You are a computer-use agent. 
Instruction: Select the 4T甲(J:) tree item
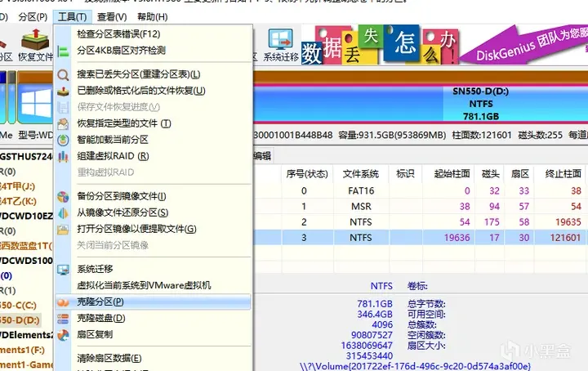pyautogui.click(x=18, y=186)
